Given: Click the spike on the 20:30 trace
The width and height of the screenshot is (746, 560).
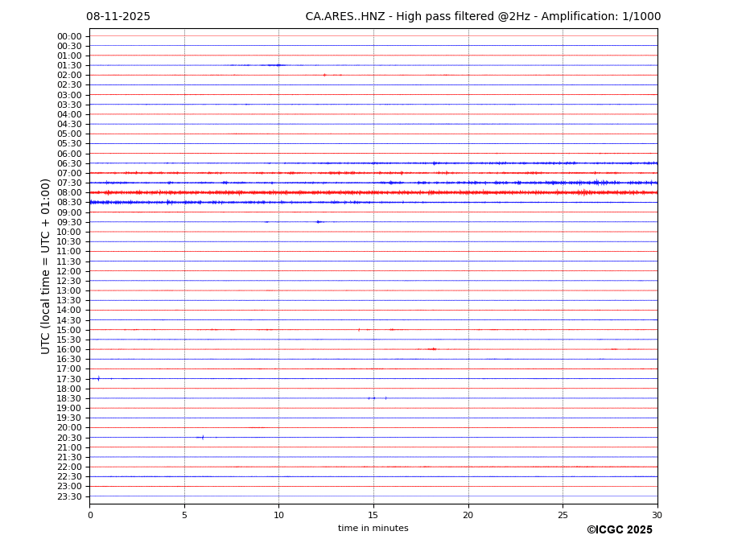Looking at the screenshot, I should click(202, 438).
